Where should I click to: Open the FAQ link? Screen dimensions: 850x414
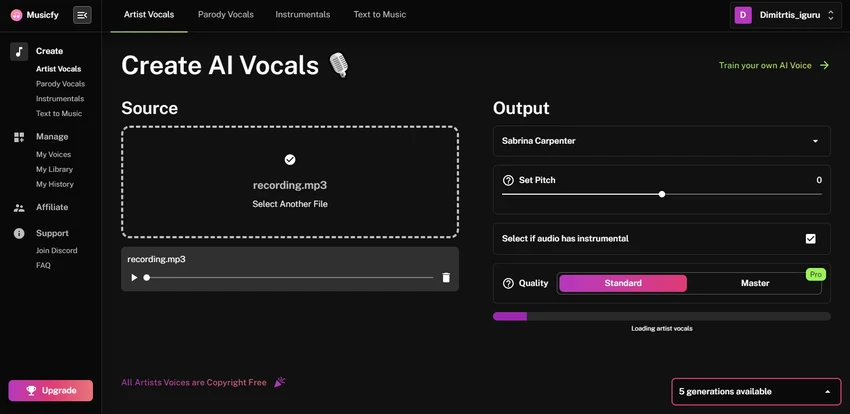43,266
